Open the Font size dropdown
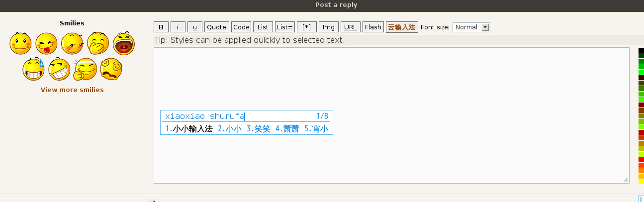The image size is (644, 202). click(471, 27)
